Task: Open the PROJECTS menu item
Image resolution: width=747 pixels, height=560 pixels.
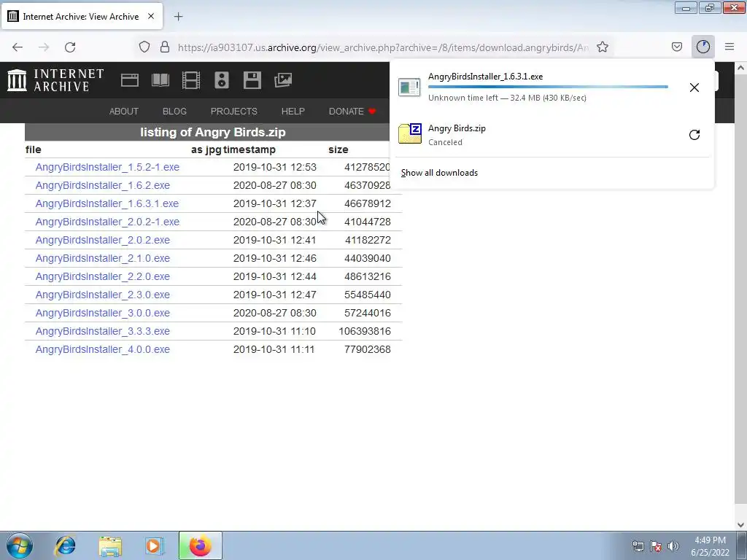Action: coord(234,112)
